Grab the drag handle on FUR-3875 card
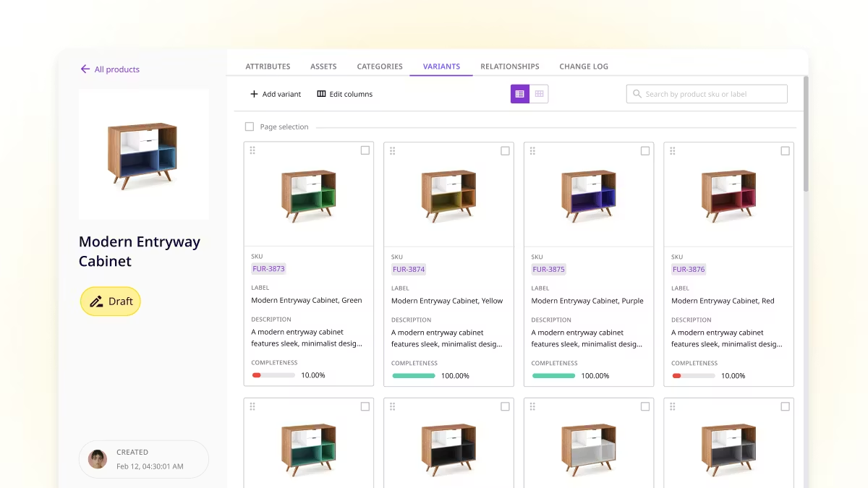Screen dimensions: 868x488 [x=532, y=150]
